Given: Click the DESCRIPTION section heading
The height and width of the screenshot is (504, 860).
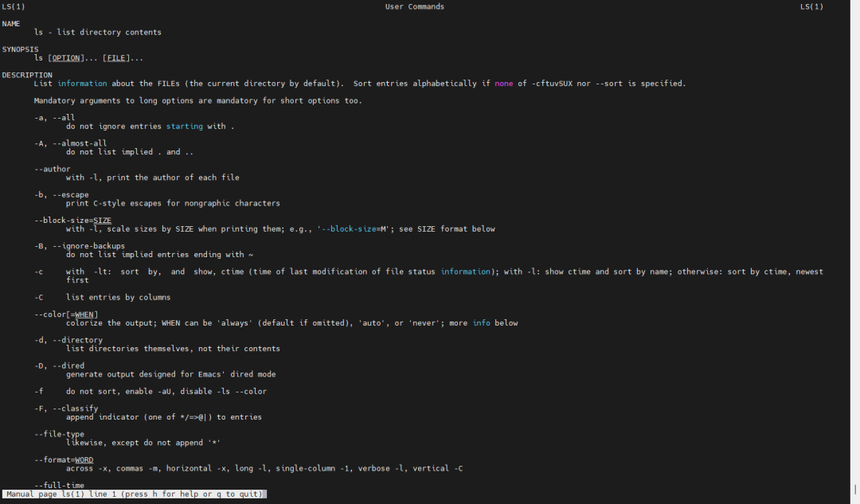Looking at the screenshot, I should [x=27, y=75].
